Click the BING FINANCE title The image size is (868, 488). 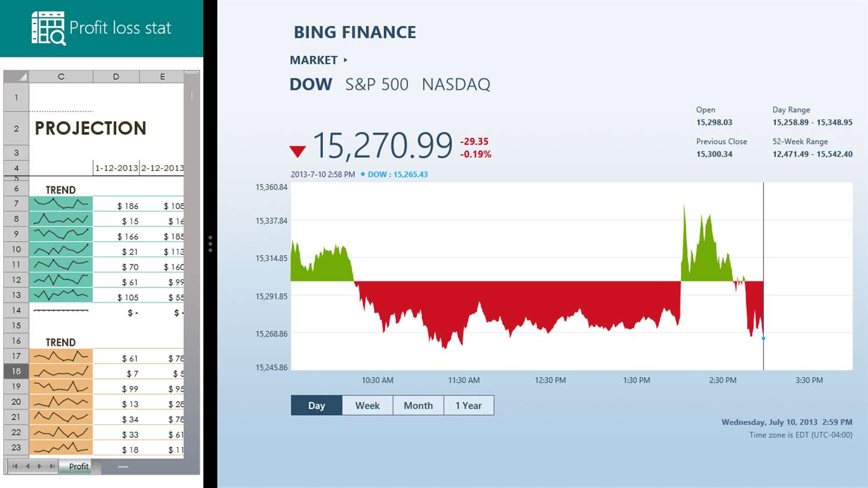[354, 33]
